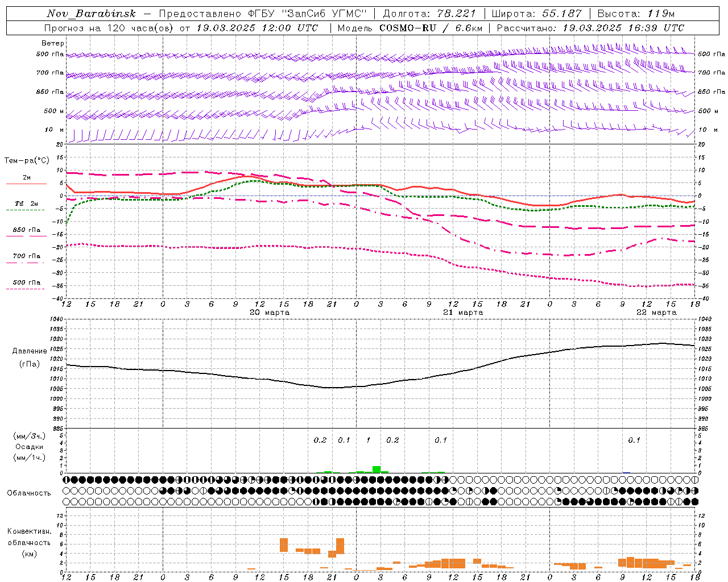Click the (мм/3ч.) precipitation unit label
This screenshot has height=582, width=728.
pos(30,436)
